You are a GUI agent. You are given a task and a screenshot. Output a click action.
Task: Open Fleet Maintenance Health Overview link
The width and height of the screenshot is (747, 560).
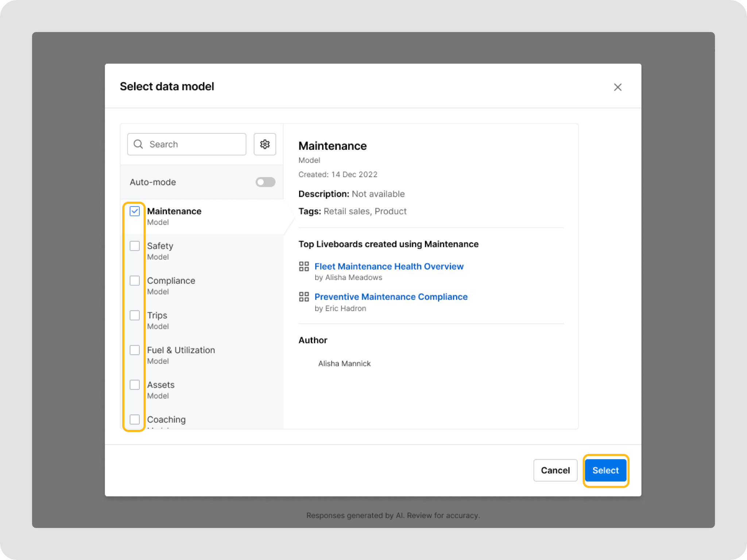click(389, 267)
